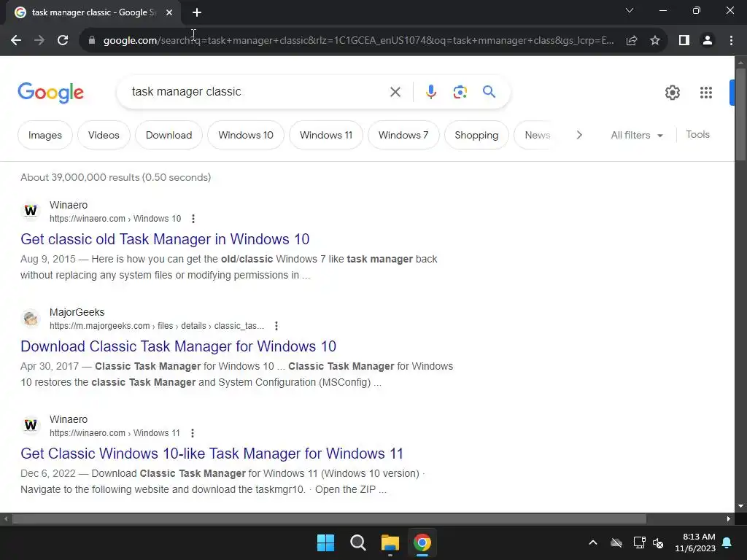The width and height of the screenshot is (747, 560).
Task: Bookmark this page with the star icon
Action: pyautogui.click(x=655, y=41)
